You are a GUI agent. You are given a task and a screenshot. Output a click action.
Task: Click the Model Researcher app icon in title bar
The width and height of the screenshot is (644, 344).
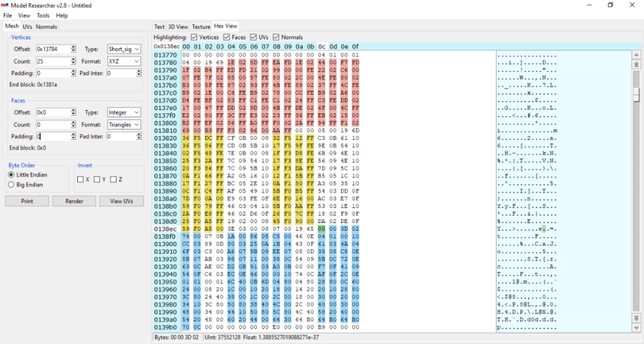tap(5, 5)
